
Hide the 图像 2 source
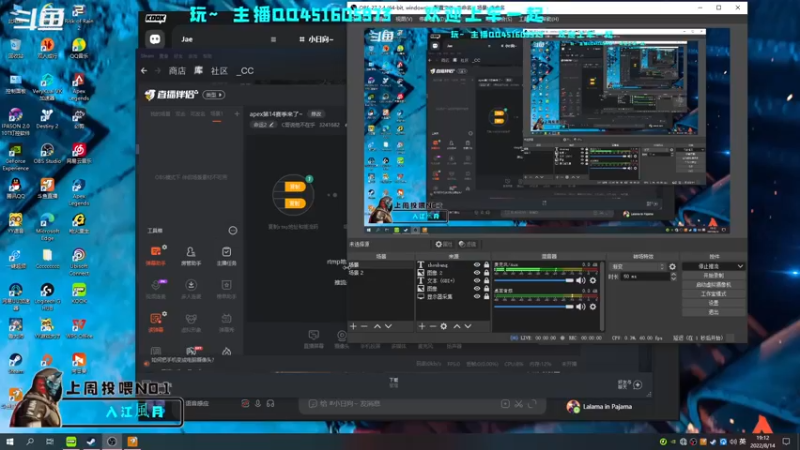[477, 273]
